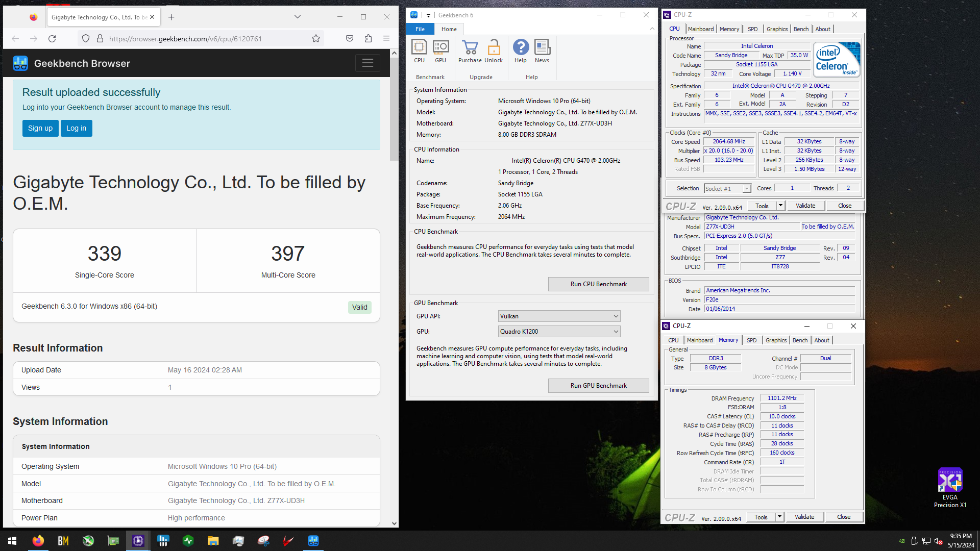Bookmark this page with the star icon
Screen dimensions: 980x551
tap(316, 38)
